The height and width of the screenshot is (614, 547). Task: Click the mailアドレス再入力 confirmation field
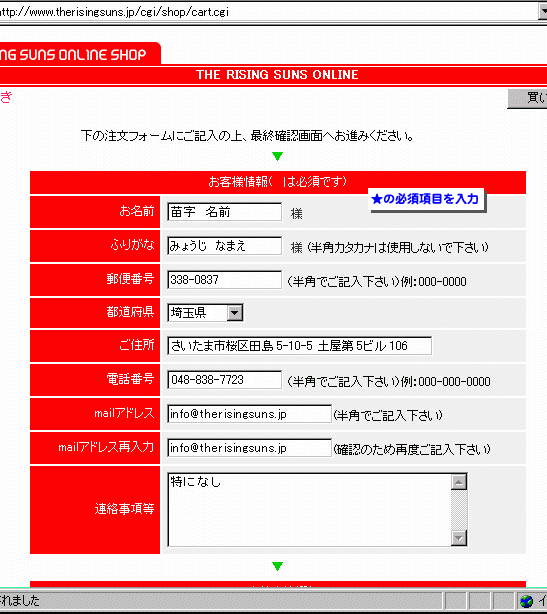[249, 448]
